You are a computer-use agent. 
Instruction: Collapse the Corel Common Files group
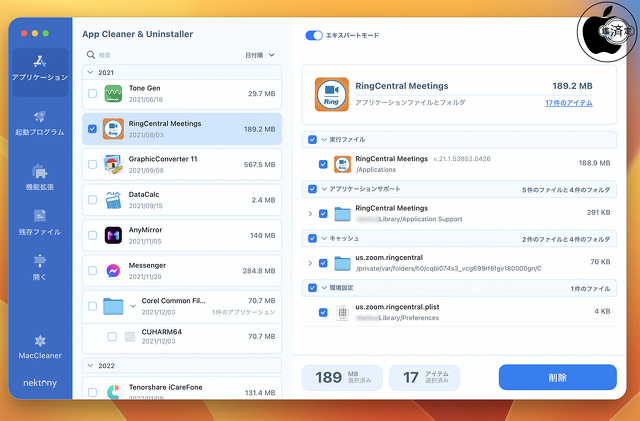point(133,306)
